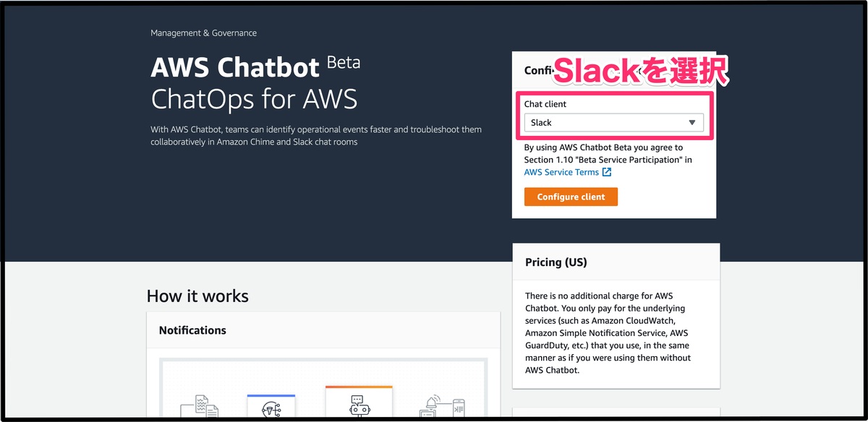Click the Pricing (US) panel header
This screenshot has width=868, height=422.
tap(556, 262)
